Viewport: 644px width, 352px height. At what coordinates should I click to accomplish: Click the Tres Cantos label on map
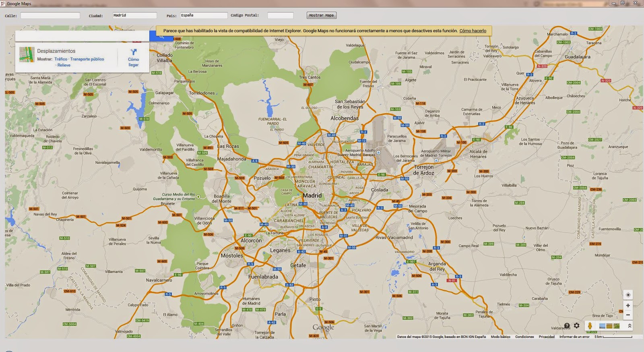pos(310,77)
